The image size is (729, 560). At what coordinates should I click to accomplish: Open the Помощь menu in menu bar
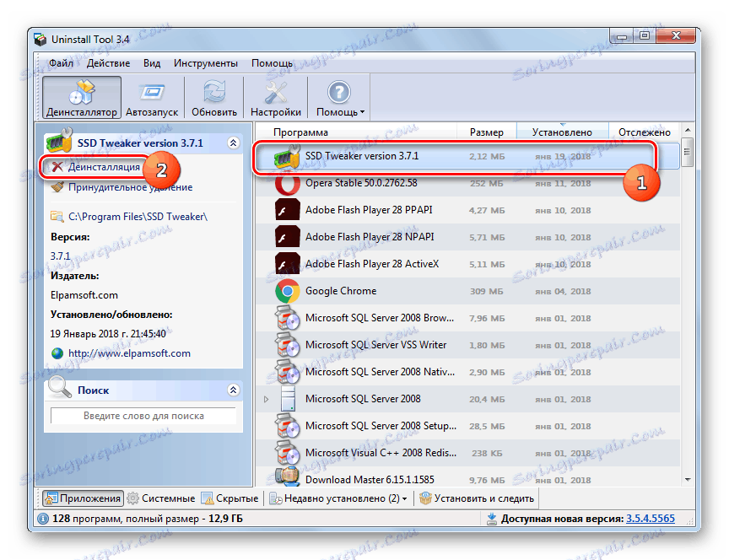coord(272,63)
